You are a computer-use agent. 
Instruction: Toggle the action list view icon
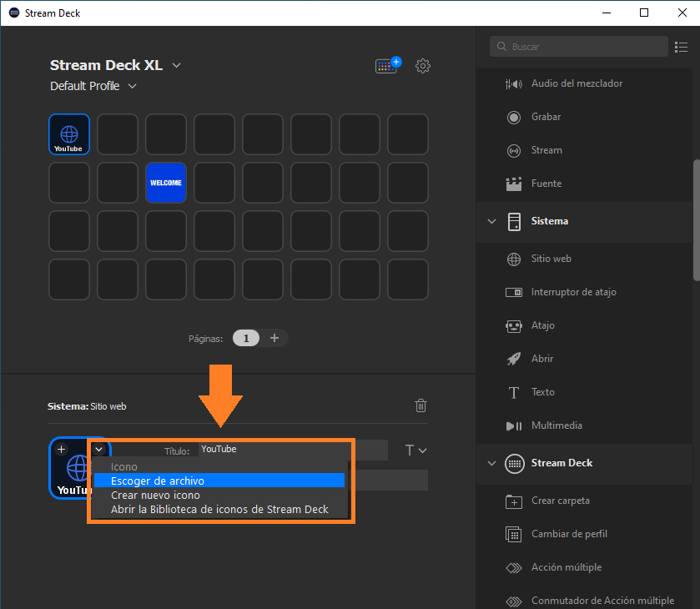682,47
